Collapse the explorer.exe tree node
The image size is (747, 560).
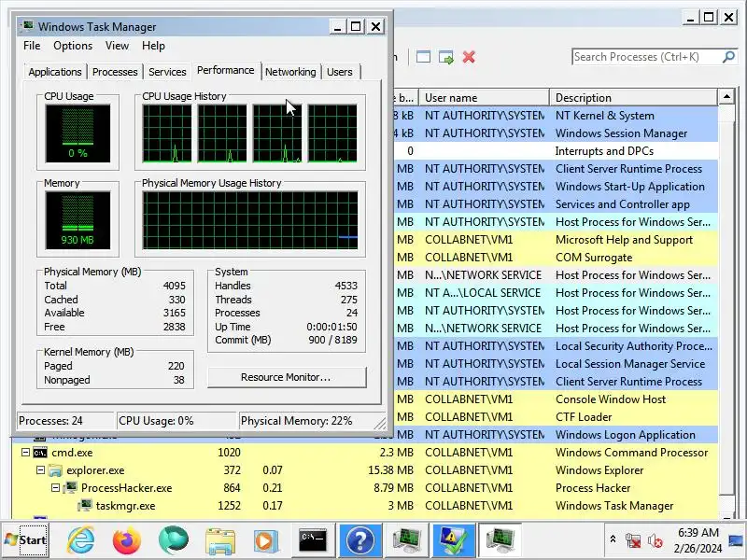(x=40, y=470)
